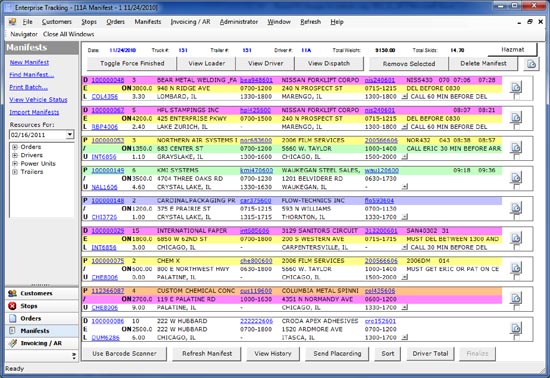Screen dimensions: 550x378
Task: Open the Administrator menu
Action: (x=239, y=22)
